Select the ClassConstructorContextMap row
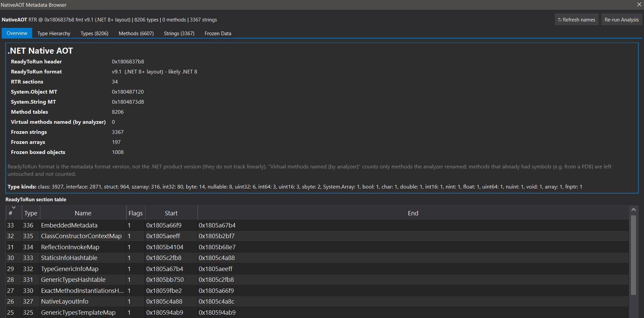The width and height of the screenshot is (644, 318). (x=317, y=236)
